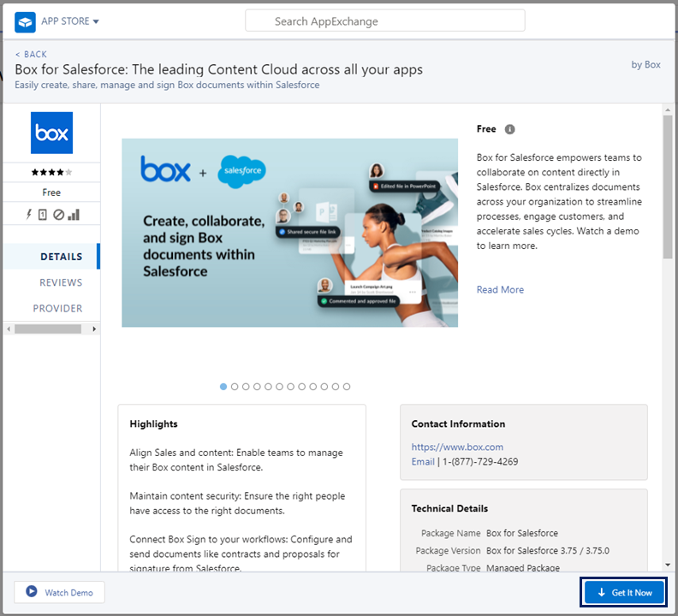
Task: Click the Free label under the stars
Action: [51, 192]
